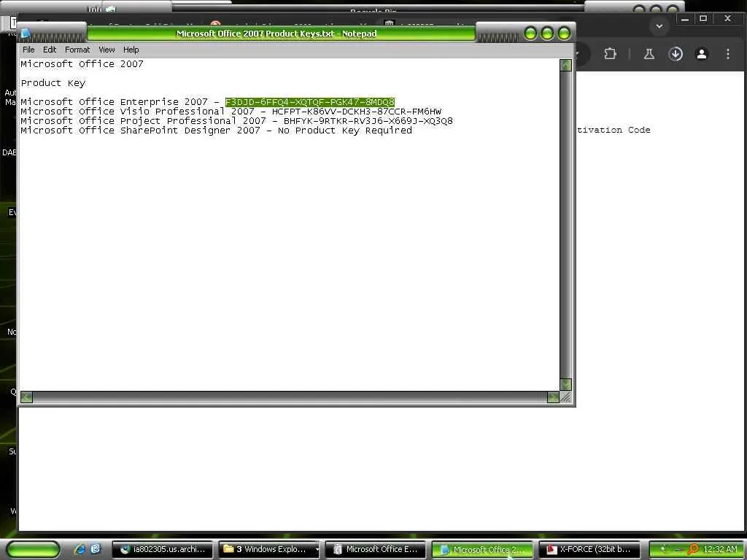Open the View menu in Notepad
Image resolution: width=747 pixels, height=560 pixels.
[107, 50]
